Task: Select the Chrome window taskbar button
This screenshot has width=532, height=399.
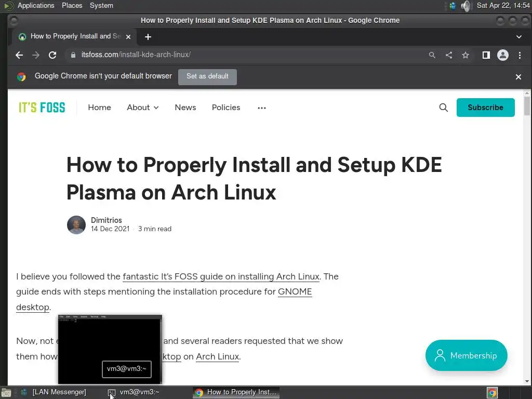Action: click(236, 392)
